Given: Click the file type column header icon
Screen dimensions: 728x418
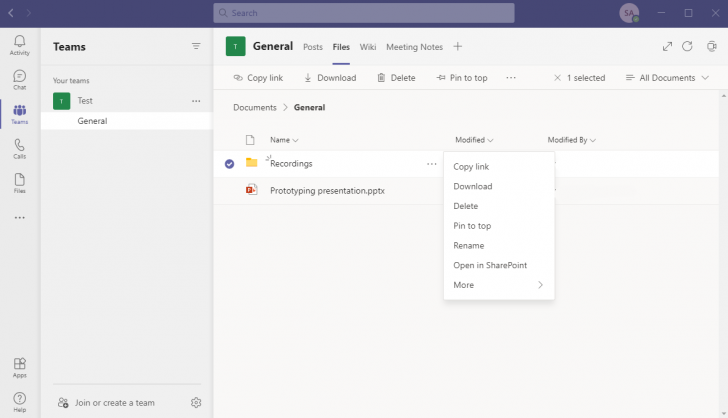Looking at the screenshot, I should pos(250,140).
